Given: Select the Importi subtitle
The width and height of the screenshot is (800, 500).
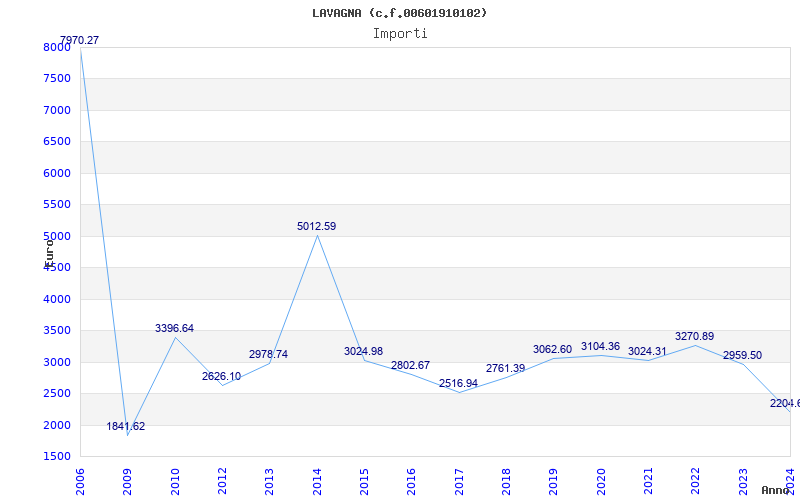Looking at the screenshot, I should click(x=400, y=34).
